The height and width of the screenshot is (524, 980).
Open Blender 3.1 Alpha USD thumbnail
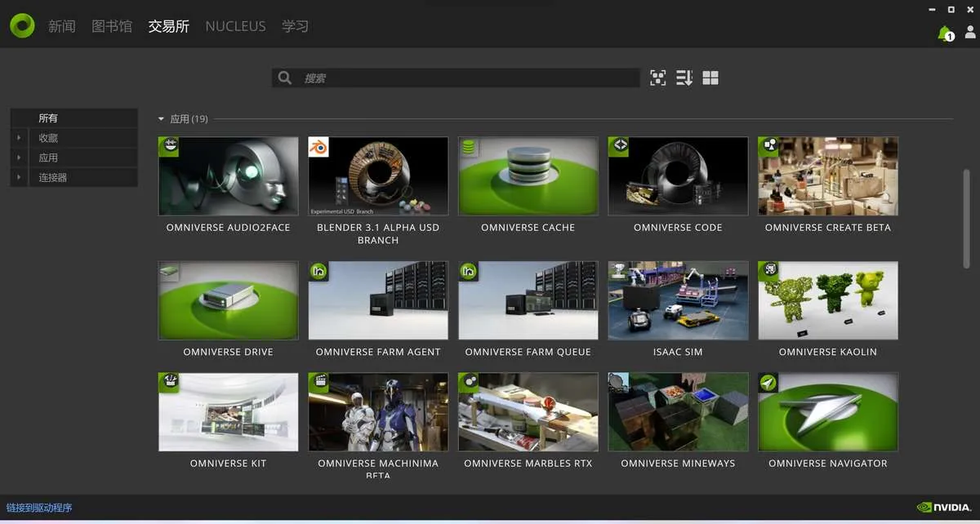[378, 175]
